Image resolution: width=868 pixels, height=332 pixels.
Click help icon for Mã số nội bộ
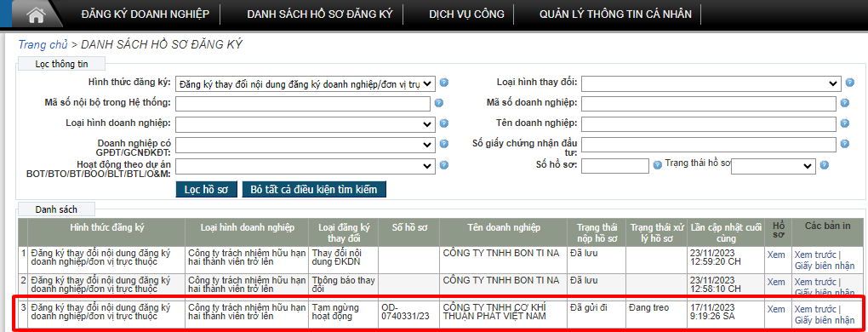click(439, 103)
